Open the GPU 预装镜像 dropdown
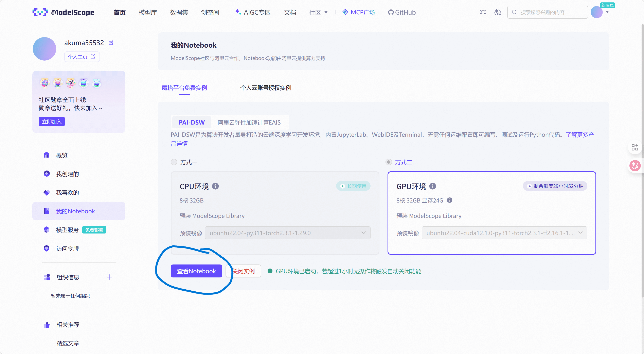The image size is (644, 354). pyautogui.click(x=504, y=233)
